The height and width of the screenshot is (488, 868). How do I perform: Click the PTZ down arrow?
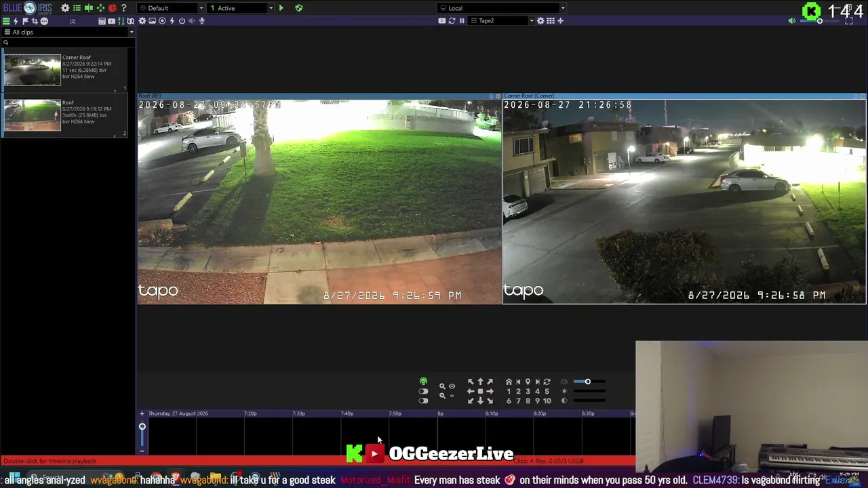point(480,401)
